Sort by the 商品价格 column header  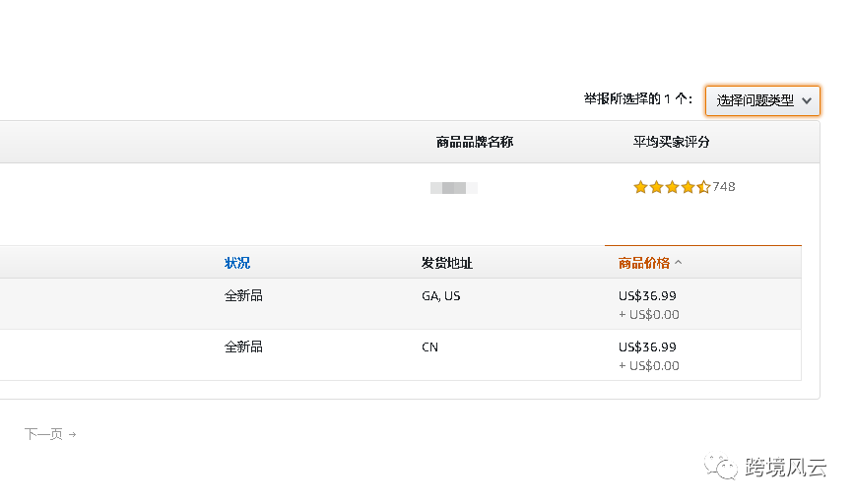click(644, 263)
